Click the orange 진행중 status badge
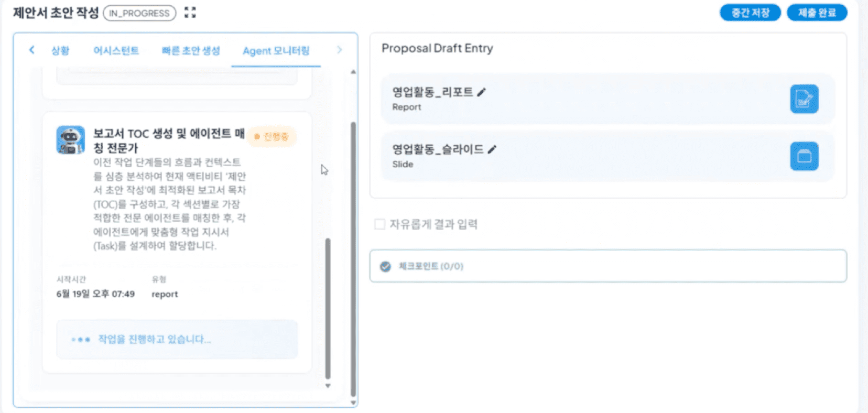Screen dimensions: 868x413 pyautogui.click(x=272, y=137)
